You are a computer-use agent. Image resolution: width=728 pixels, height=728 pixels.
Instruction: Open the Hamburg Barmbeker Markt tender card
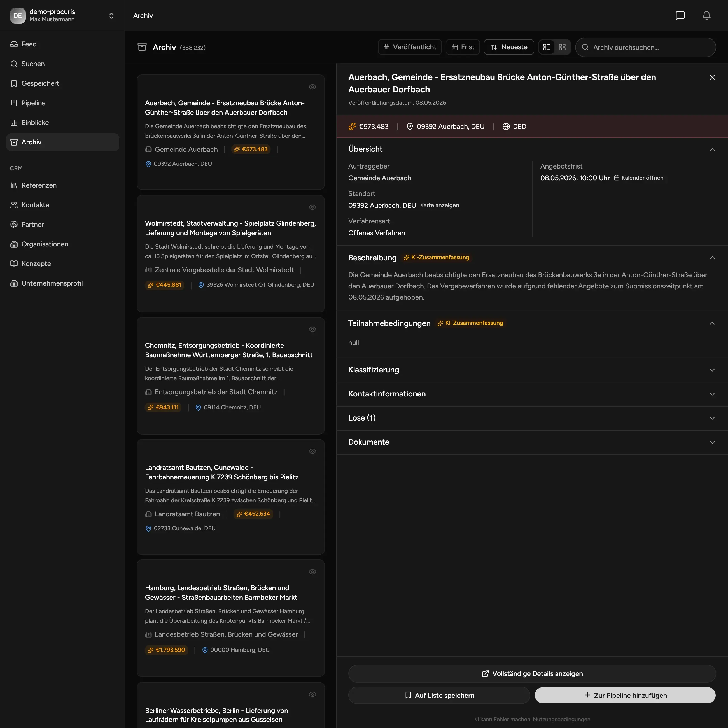click(x=231, y=618)
